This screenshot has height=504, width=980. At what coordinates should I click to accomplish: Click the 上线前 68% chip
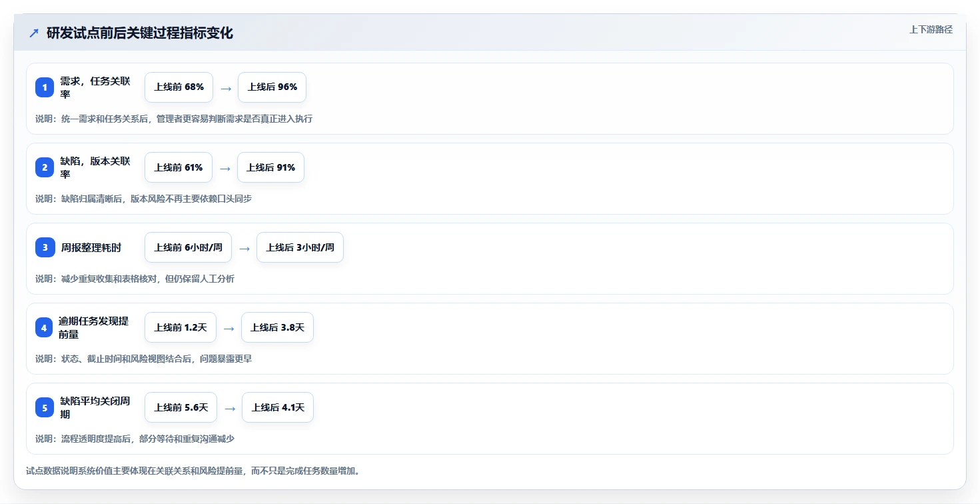click(x=179, y=87)
